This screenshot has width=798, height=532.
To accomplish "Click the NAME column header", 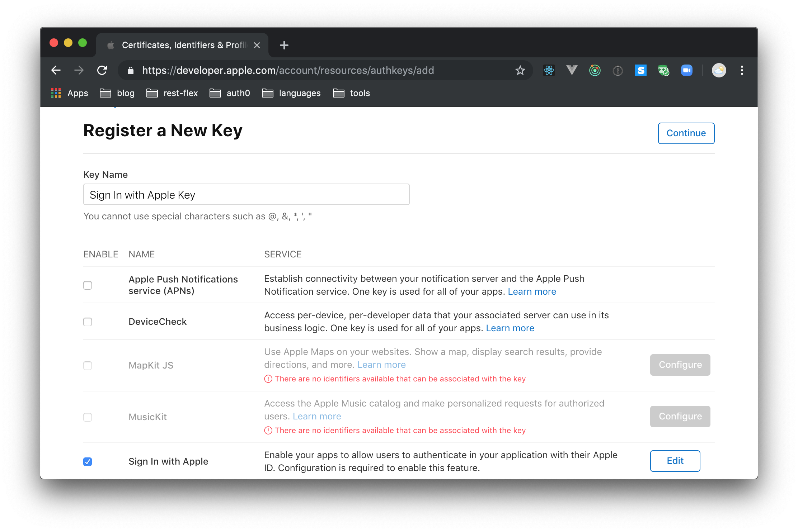I will (x=142, y=255).
